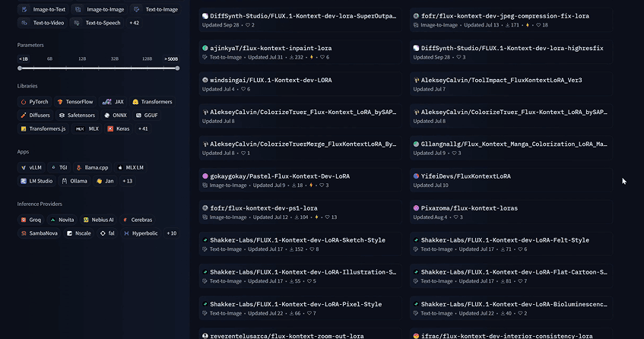Click the left handle of Parameters slider
The image size is (644, 339).
[20, 68]
